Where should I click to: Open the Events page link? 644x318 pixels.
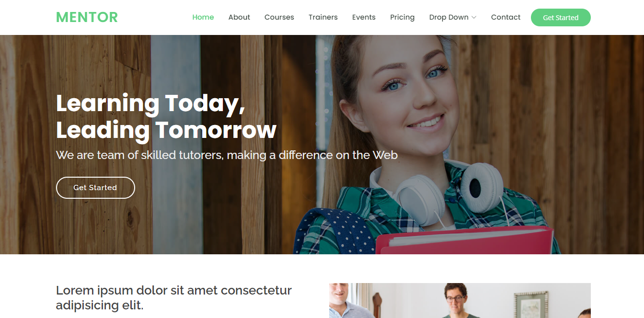click(364, 17)
